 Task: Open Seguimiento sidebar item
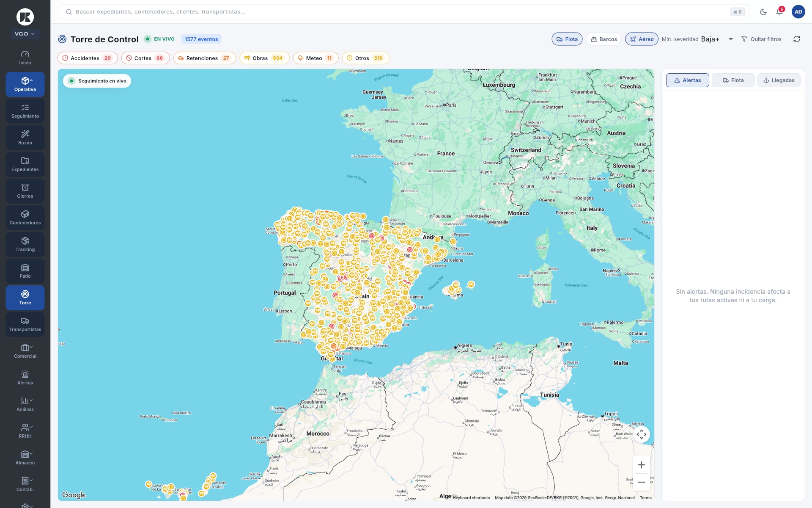25,111
